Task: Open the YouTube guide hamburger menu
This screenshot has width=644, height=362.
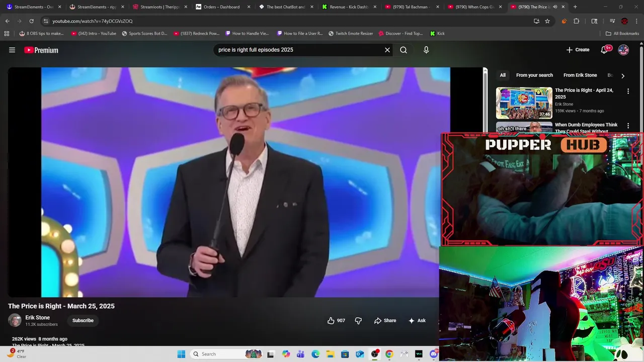Action: 12,50
